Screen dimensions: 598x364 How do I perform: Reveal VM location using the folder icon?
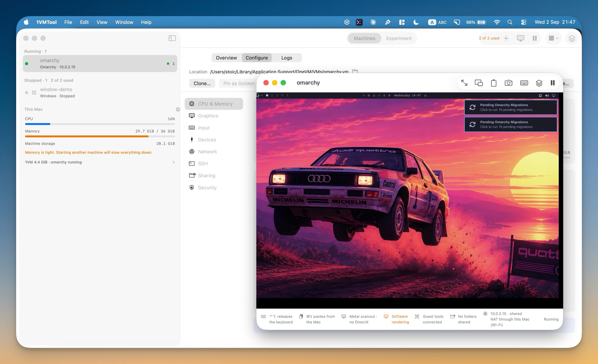click(355, 71)
